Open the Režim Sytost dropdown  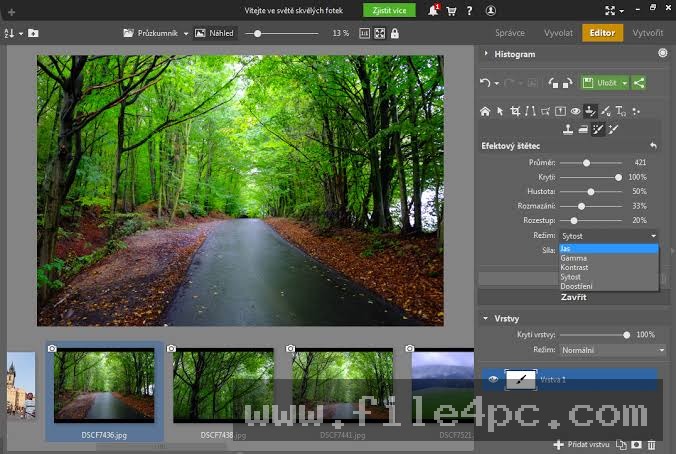pyautogui.click(x=609, y=236)
